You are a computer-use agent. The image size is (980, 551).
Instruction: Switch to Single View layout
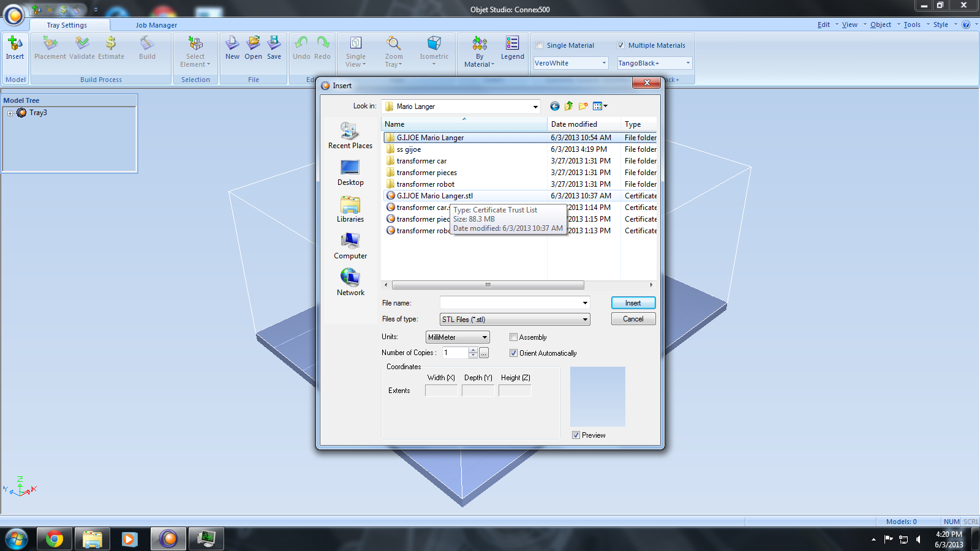coord(356,51)
